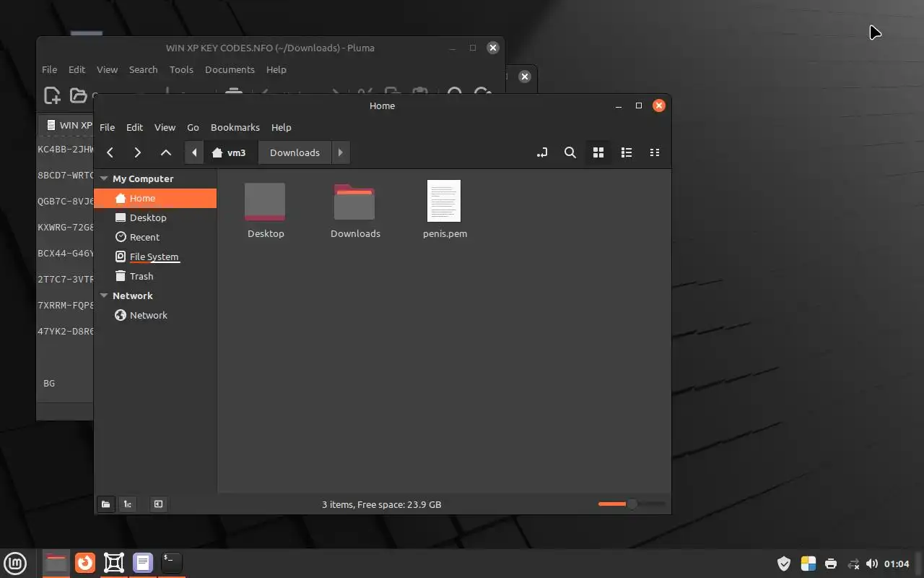Viewport: 924px width, 578px height.
Task: Open the Pluma View menu
Action: (107, 69)
